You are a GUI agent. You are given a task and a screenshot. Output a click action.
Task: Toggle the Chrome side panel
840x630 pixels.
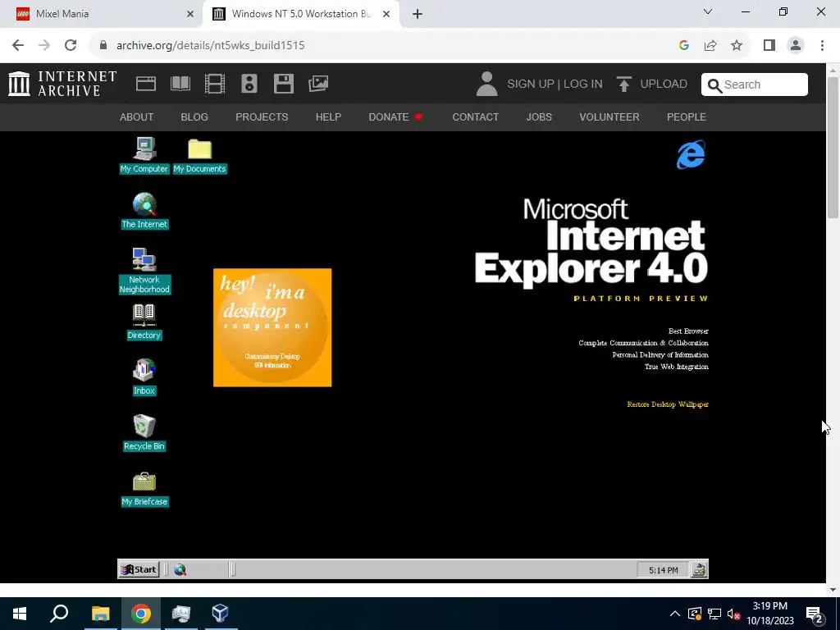pyautogui.click(x=769, y=46)
